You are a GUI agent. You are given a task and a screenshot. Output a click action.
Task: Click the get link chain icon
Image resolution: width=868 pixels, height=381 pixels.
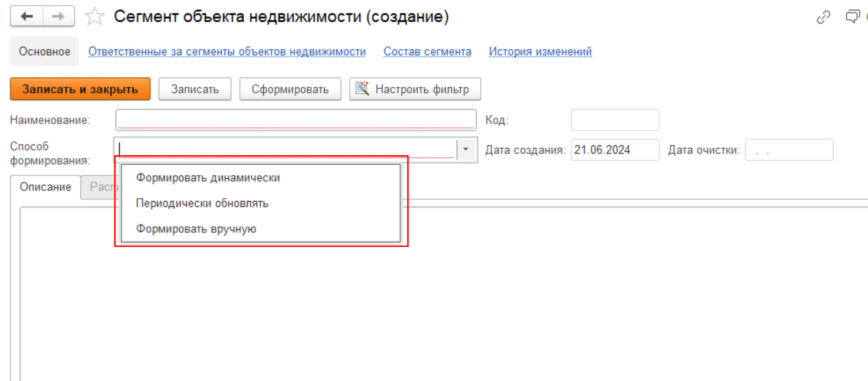coord(823,17)
